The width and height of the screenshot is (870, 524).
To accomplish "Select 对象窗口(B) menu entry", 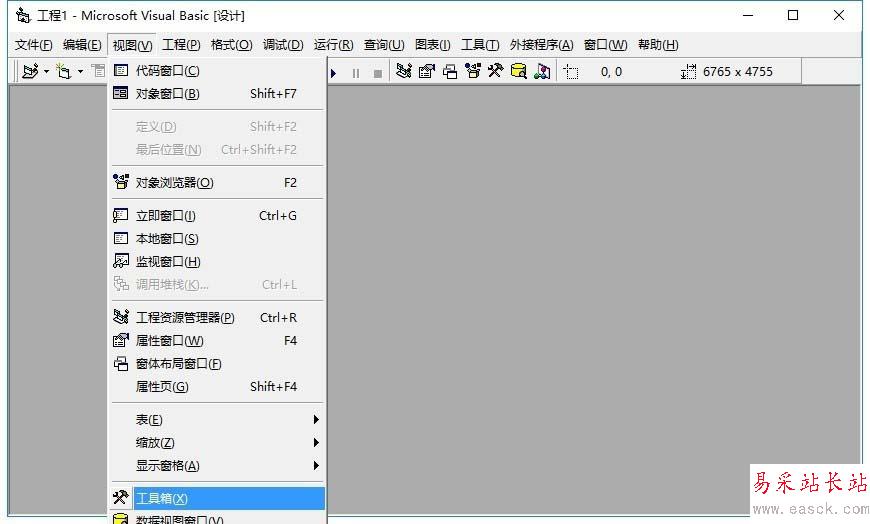I will [217, 94].
